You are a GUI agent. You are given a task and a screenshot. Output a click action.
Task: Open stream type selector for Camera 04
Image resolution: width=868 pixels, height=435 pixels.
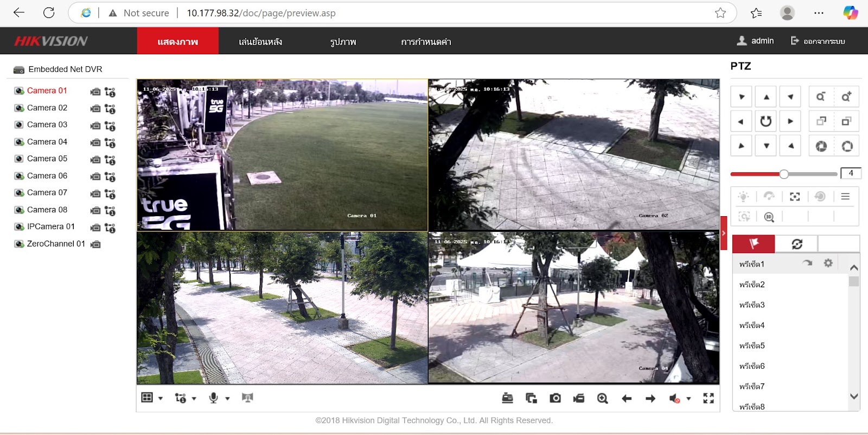tap(110, 143)
